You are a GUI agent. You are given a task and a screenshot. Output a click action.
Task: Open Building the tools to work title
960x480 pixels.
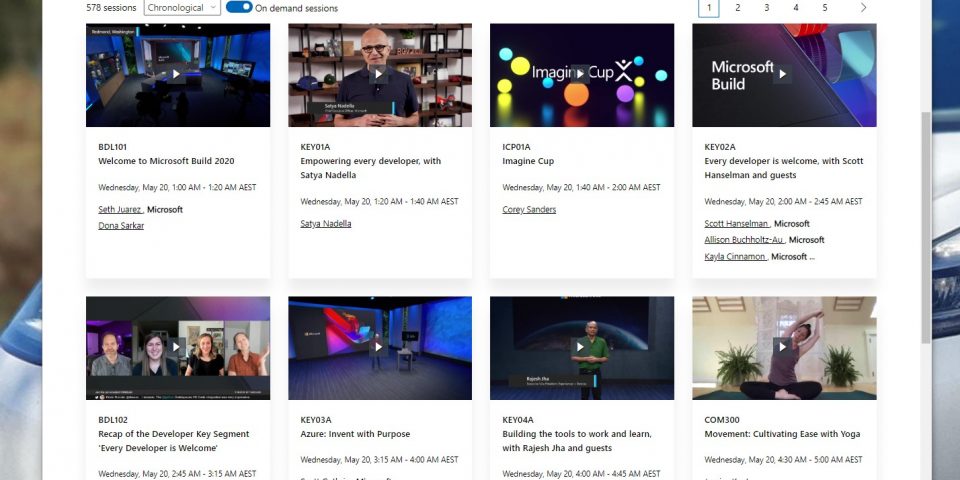pyautogui.click(x=577, y=441)
